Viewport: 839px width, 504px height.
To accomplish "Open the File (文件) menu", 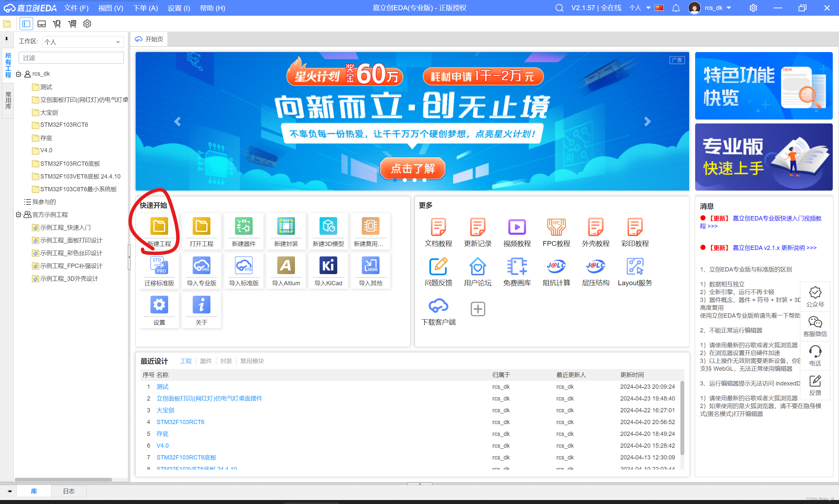I will pos(76,8).
